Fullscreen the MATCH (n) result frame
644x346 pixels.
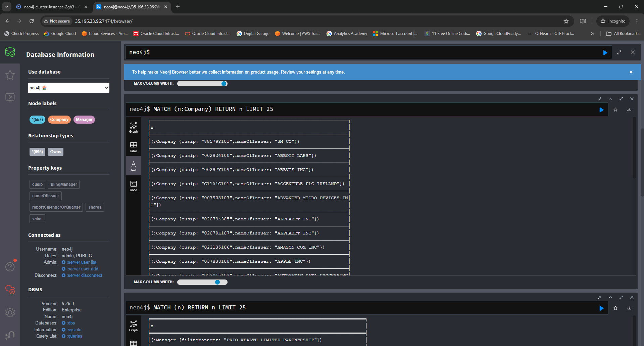tap(621, 297)
